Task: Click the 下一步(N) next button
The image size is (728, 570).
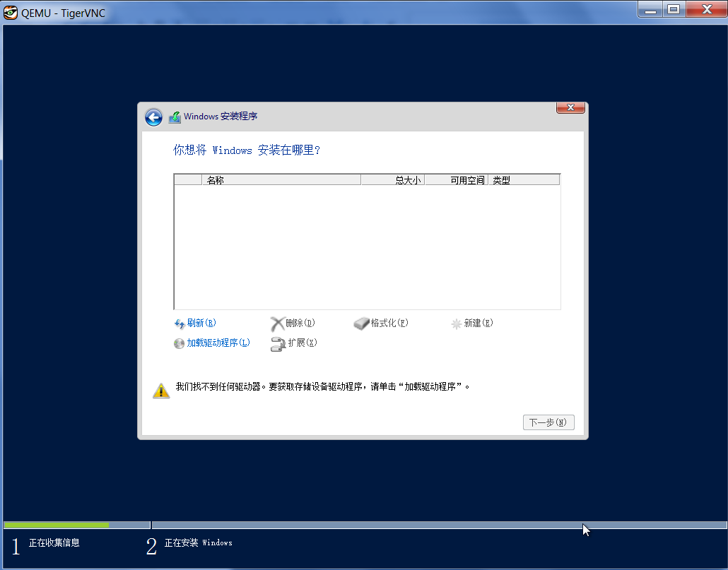Action: click(x=548, y=422)
